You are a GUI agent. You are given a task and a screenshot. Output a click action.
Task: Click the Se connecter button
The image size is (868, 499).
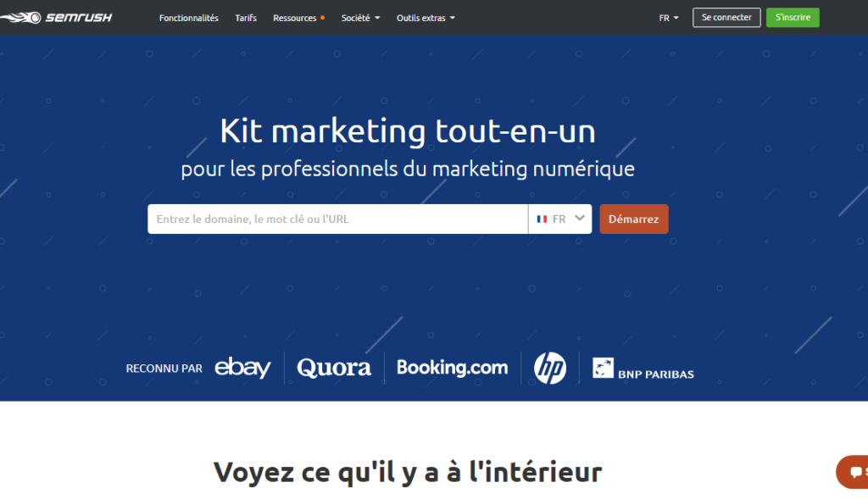click(x=726, y=18)
